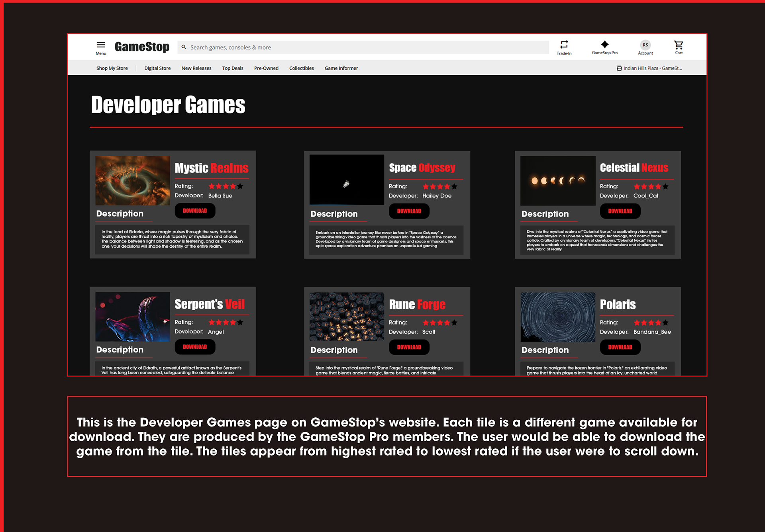Download the Celestial Nexus game
Viewport: 765px width, 532px height.
click(620, 211)
